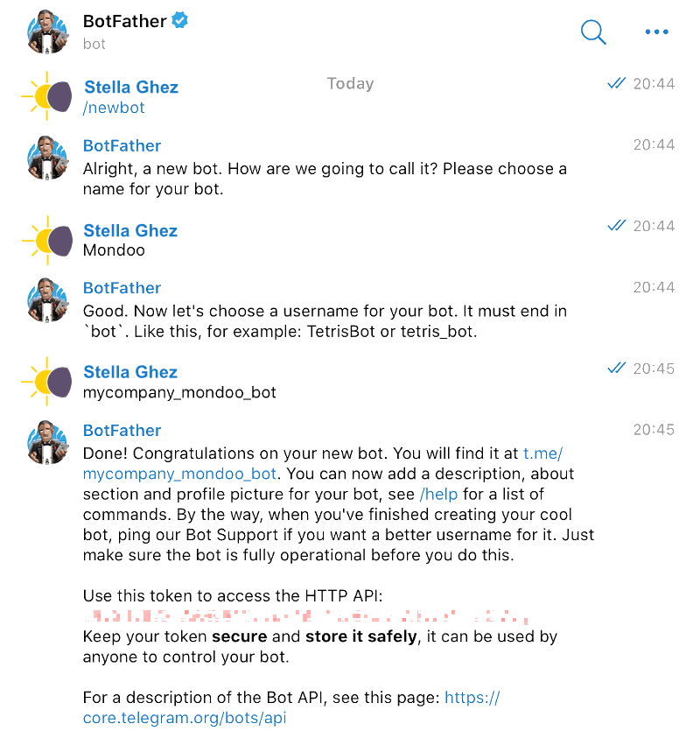Open the core.telegram.org/bots/api link
The height and width of the screenshot is (745, 700).
click(x=185, y=718)
